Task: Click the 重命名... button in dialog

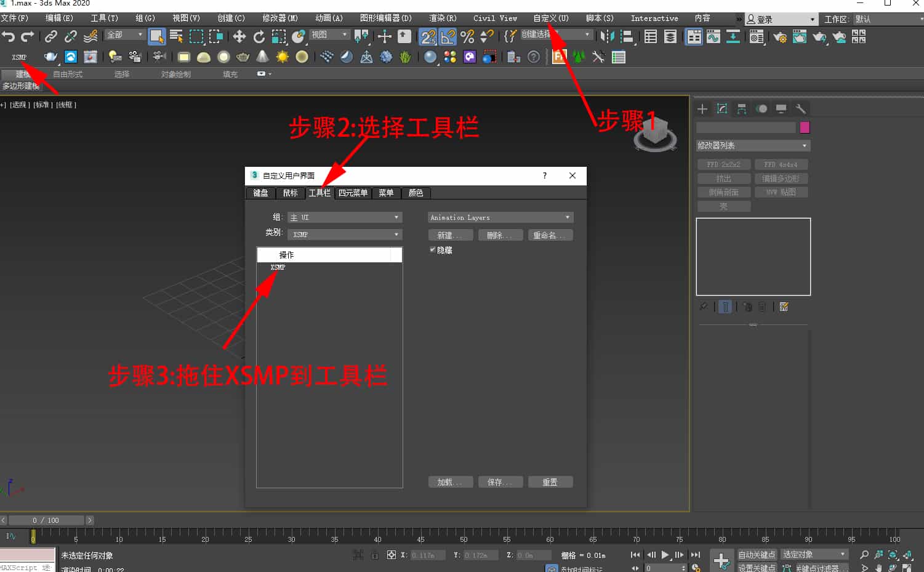Action: [x=550, y=235]
